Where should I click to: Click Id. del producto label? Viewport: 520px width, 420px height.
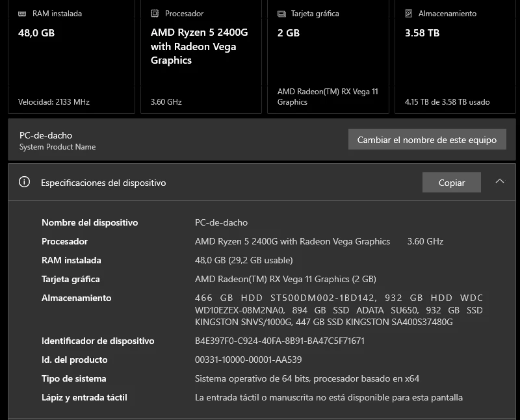pyautogui.click(x=74, y=360)
